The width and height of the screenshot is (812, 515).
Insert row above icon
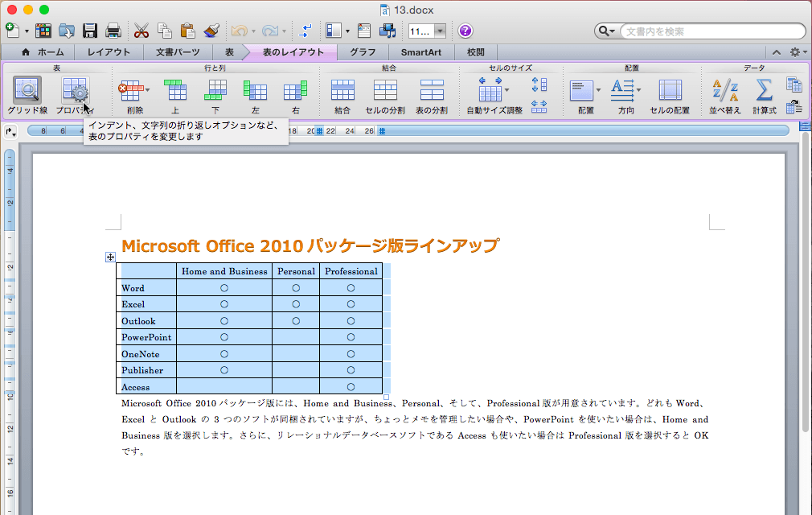[x=175, y=90]
